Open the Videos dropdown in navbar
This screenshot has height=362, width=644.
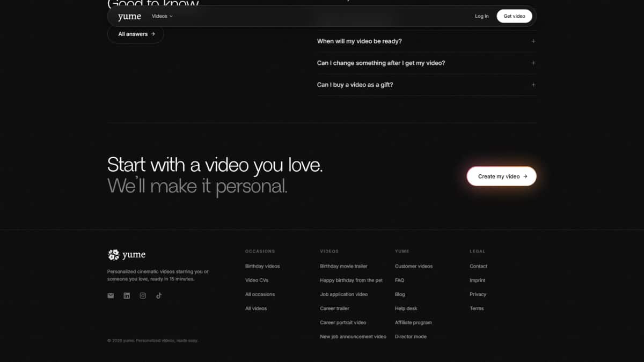[x=162, y=16]
